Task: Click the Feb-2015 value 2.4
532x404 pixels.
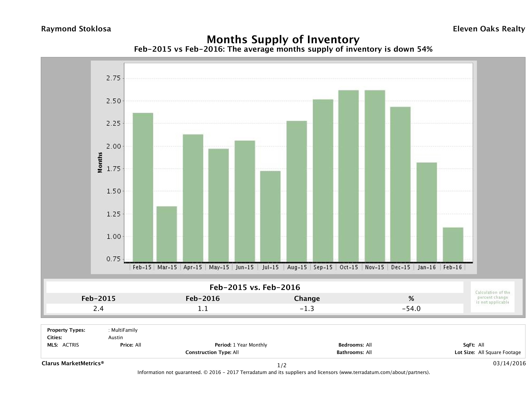Action: [98, 309]
